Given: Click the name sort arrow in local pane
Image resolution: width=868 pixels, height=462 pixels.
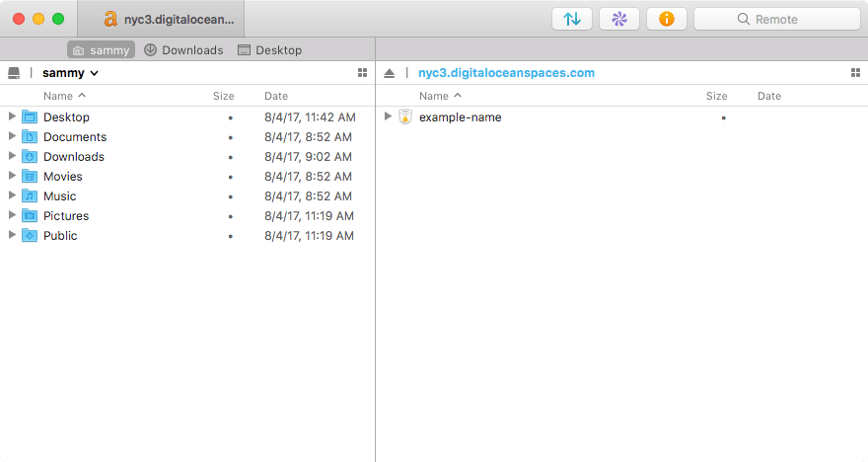Looking at the screenshot, I should coord(82,96).
